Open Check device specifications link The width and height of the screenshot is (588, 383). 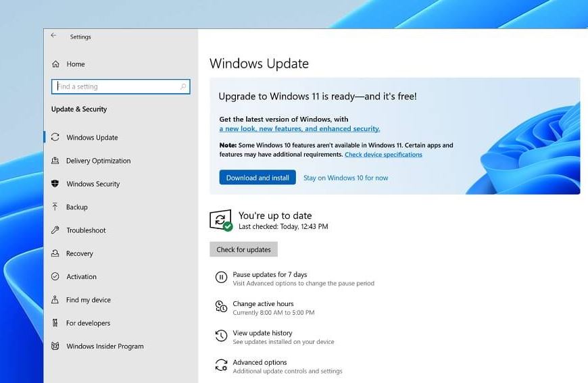click(x=383, y=155)
